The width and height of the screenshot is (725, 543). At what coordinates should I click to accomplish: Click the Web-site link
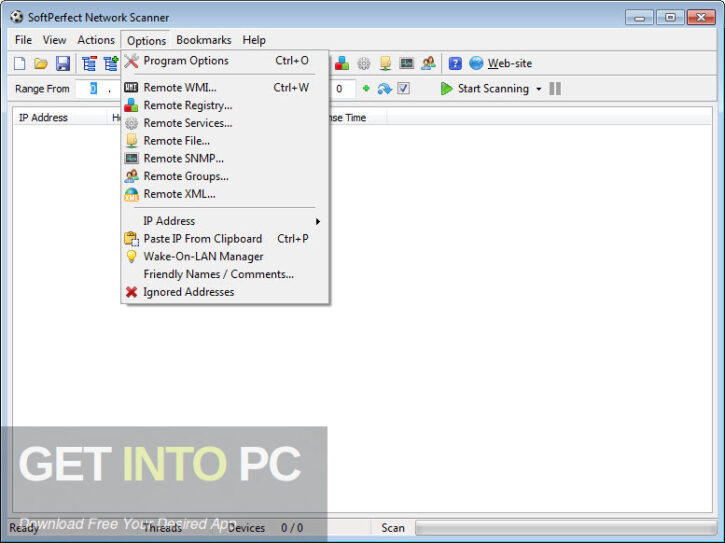[x=510, y=63]
